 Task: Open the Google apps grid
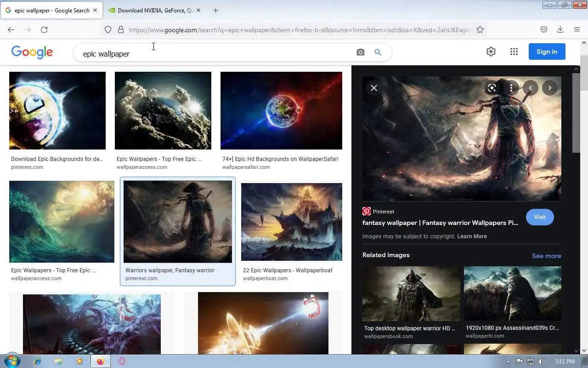pyautogui.click(x=514, y=52)
